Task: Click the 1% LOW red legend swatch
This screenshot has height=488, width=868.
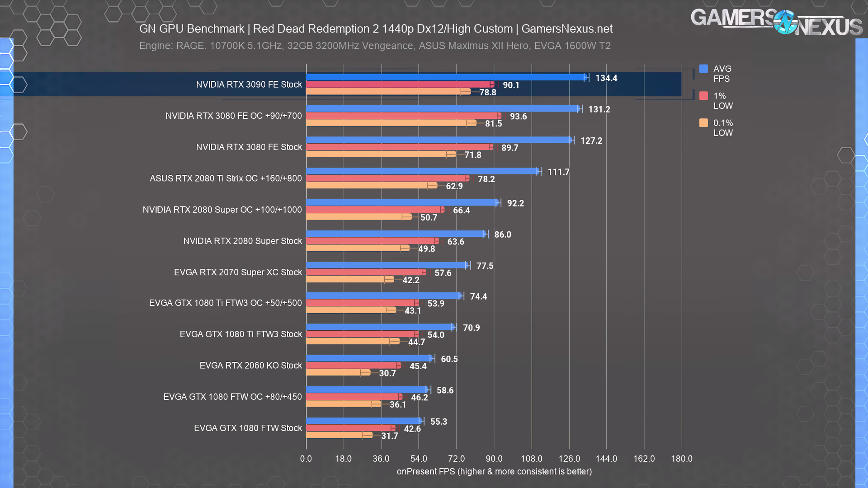Action: pos(703,96)
